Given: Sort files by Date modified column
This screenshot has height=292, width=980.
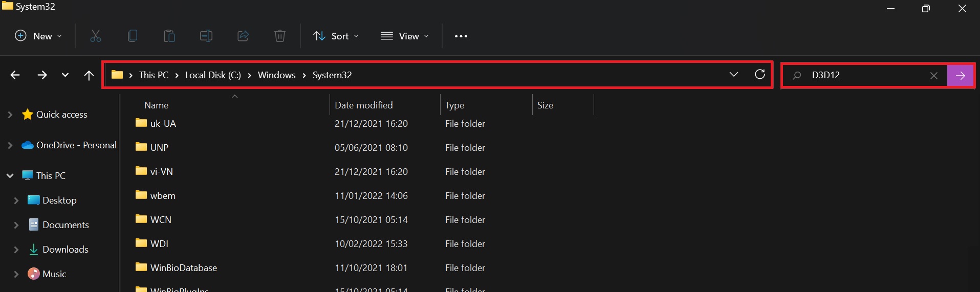Looking at the screenshot, I should pyautogui.click(x=363, y=105).
